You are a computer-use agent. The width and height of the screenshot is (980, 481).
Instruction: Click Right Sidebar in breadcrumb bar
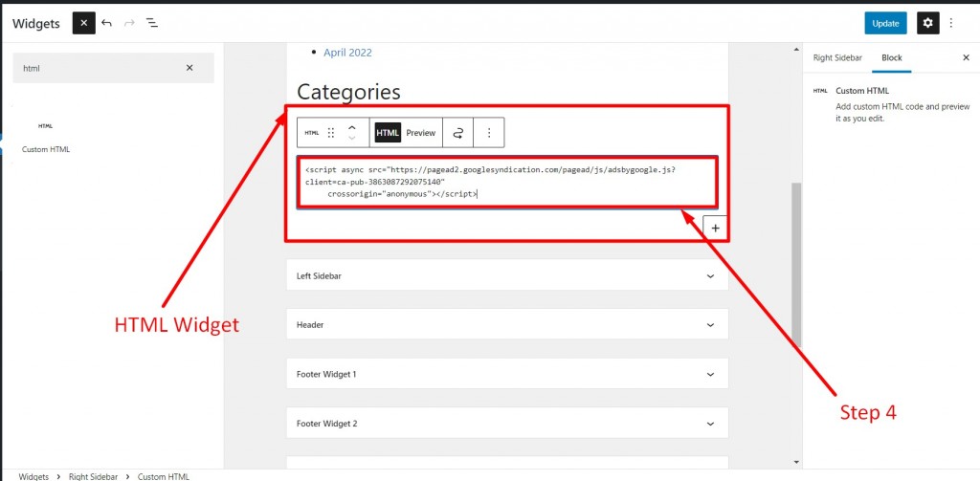(x=93, y=476)
